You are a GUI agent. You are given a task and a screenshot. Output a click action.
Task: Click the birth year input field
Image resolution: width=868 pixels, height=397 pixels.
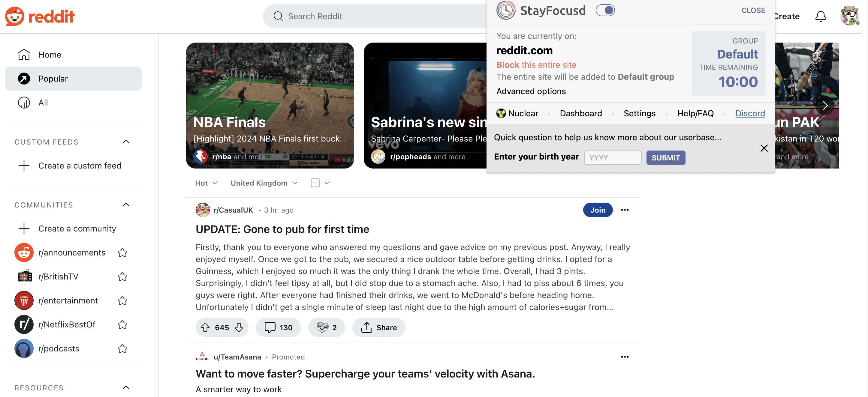point(612,158)
